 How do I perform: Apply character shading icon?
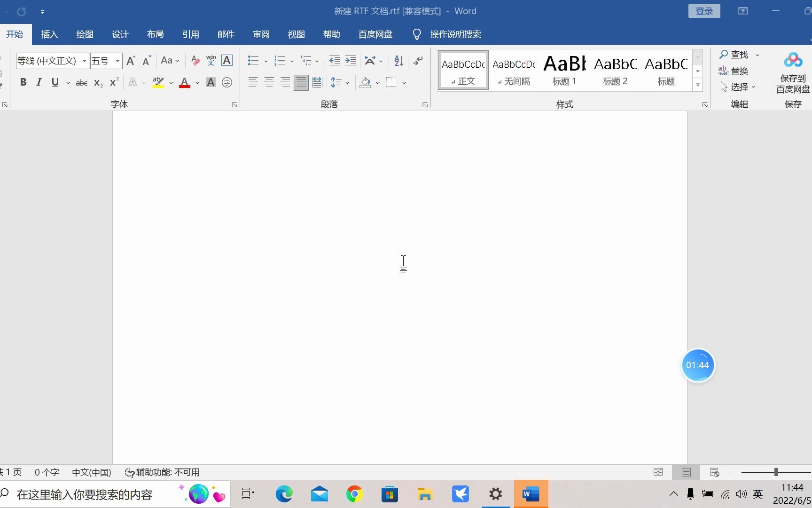[211, 82]
